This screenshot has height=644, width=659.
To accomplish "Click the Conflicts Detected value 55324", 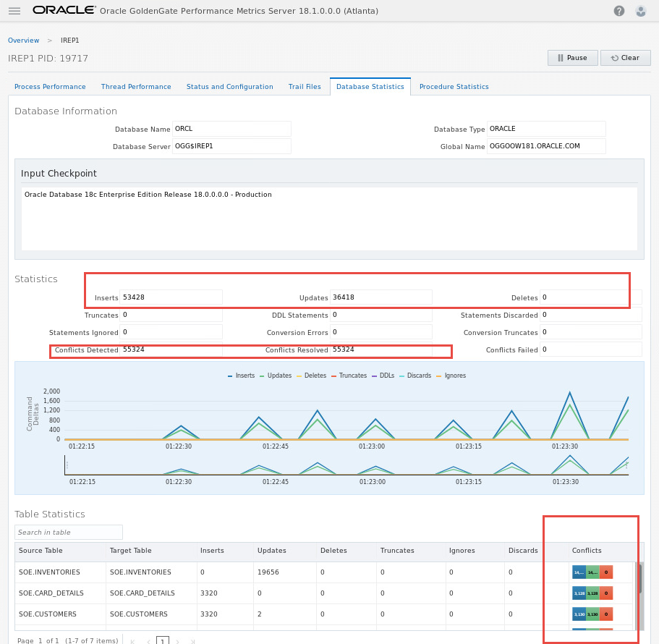I will (171, 349).
